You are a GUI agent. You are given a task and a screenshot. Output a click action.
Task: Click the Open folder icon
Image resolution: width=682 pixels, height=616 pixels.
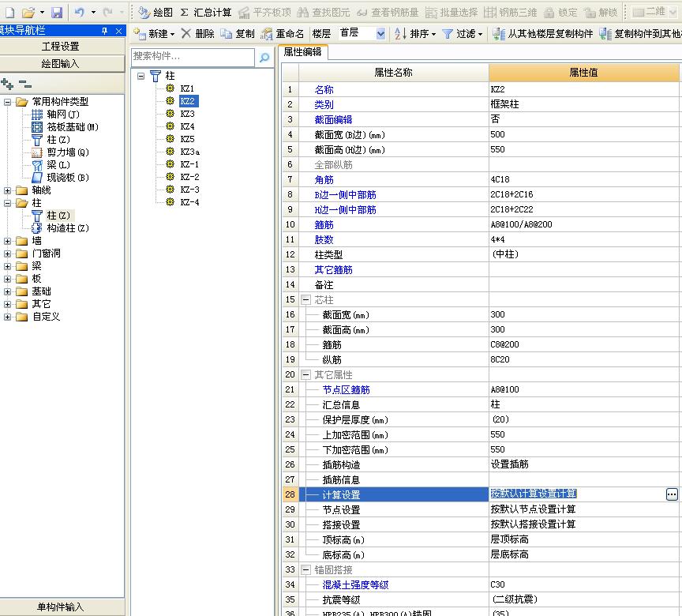(28, 12)
